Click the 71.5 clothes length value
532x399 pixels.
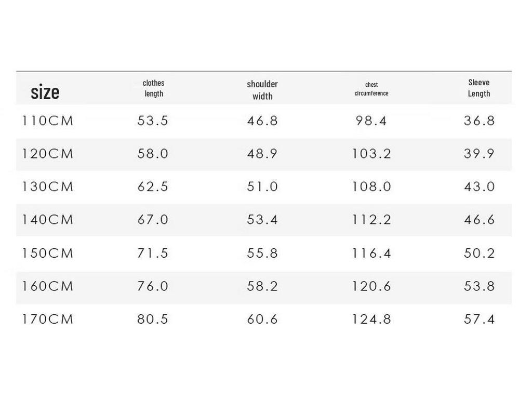(x=153, y=254)
